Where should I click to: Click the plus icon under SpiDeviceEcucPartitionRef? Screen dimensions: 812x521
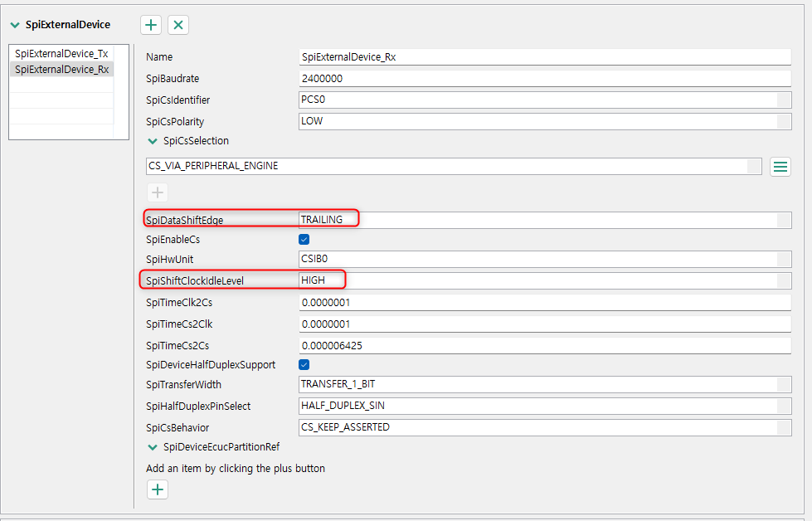click(x=157, y=489)
